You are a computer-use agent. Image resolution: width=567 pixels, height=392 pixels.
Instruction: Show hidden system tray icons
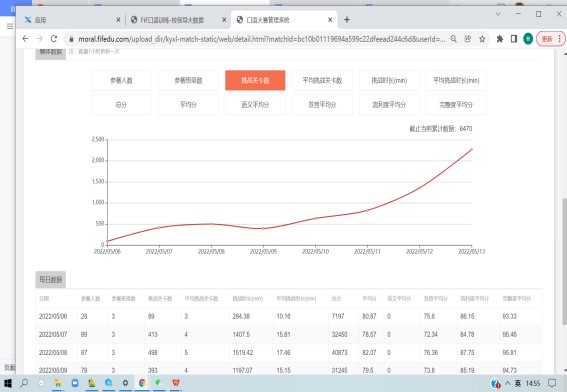(x=508, y=383)
